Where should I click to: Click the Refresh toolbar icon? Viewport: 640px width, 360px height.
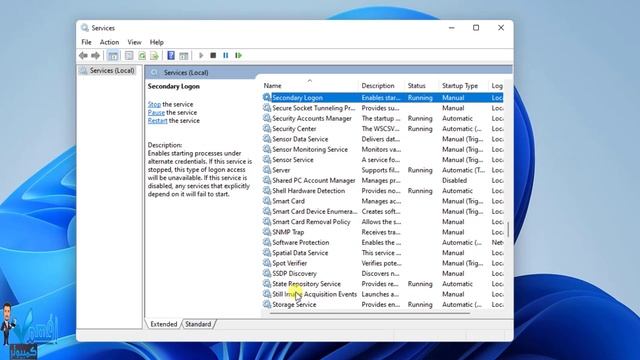tap(142, 56)
